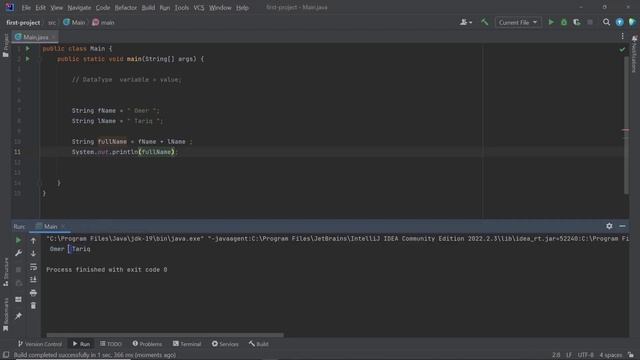Open the Bookmarks tool window sidebar
Screen dimensions: 640x360
pyautogui.click(x=6, y=314)
